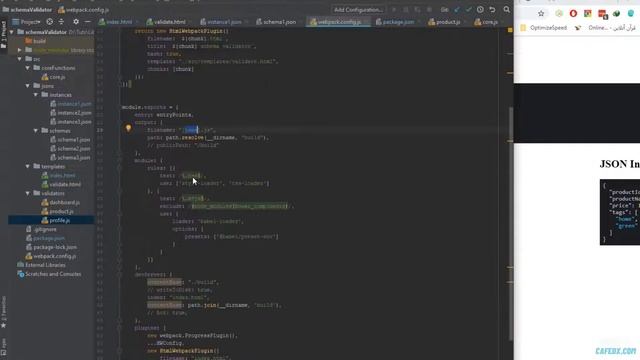Open .gitignore in project tree
Image resolution: width=640 pixels, height=360 pixels.
41,229
